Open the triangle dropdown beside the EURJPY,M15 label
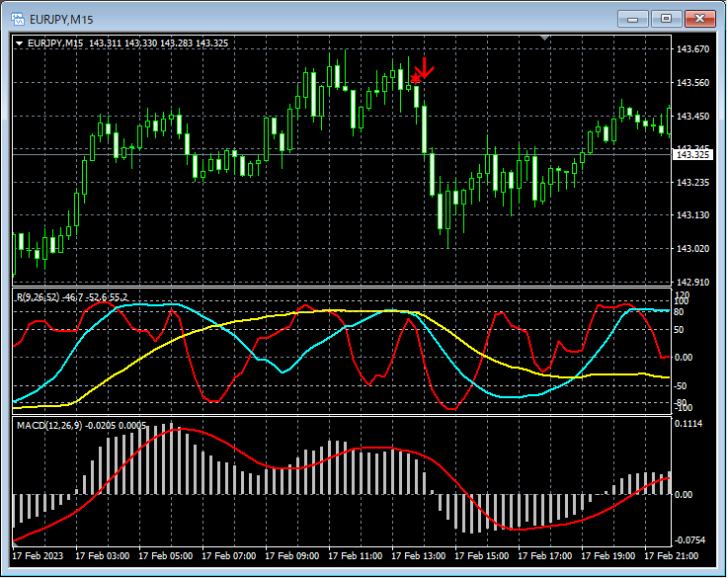Image resolution: width=728 pixels, height=578 pixels. (x=20, y=43)
